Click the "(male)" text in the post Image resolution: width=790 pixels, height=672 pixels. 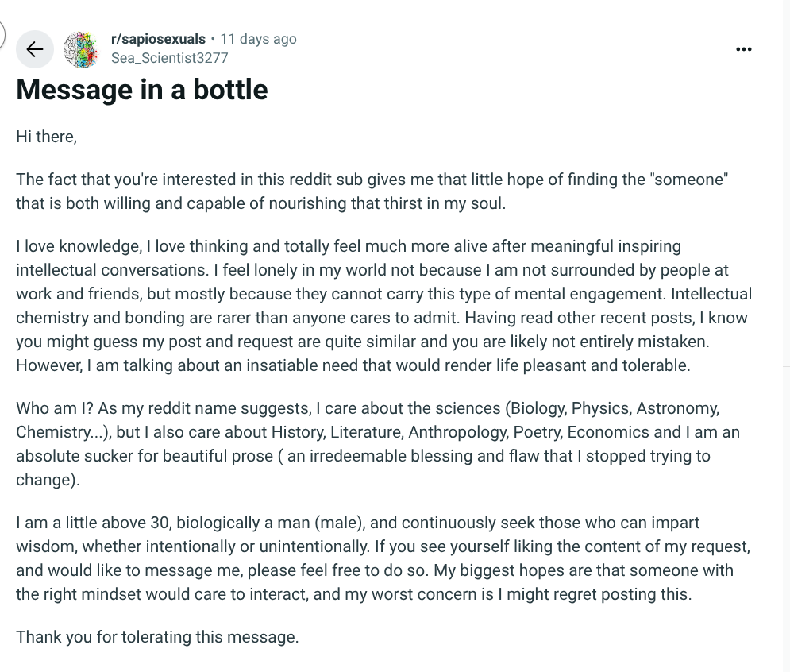(x=340, y=523)
